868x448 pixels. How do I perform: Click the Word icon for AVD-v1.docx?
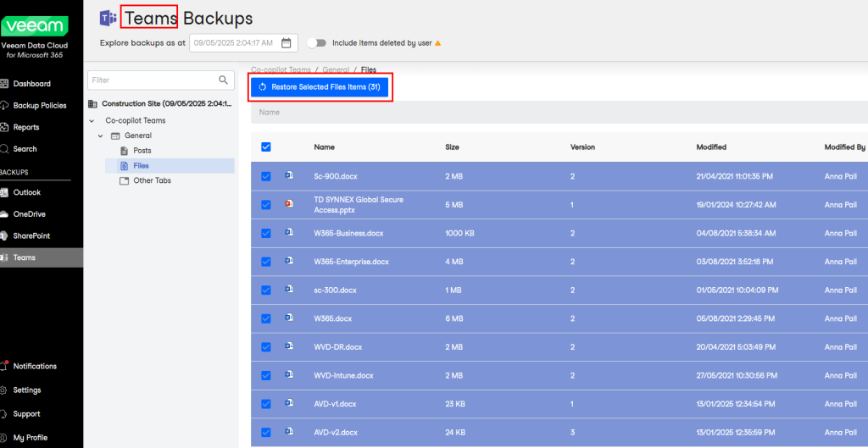[288, 402]
